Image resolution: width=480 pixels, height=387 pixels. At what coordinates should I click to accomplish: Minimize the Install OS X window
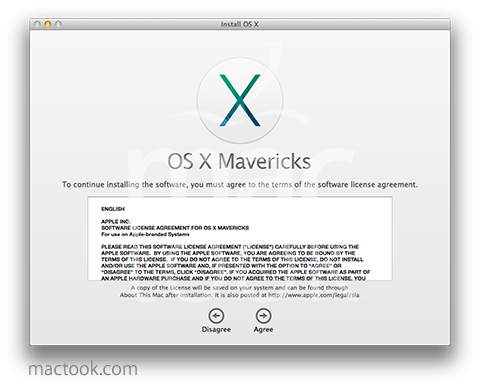48,24
